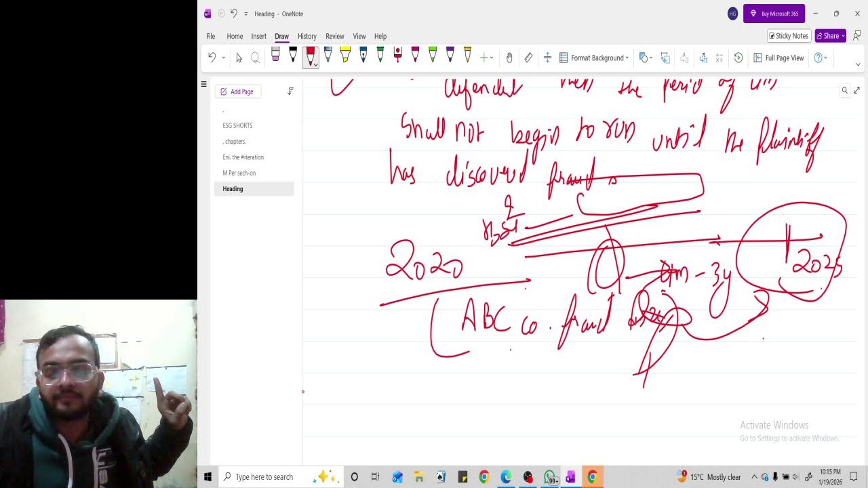Screen dimensions: 868x488
Task: Switch to the Insert tab
Action: pos(258,36)
